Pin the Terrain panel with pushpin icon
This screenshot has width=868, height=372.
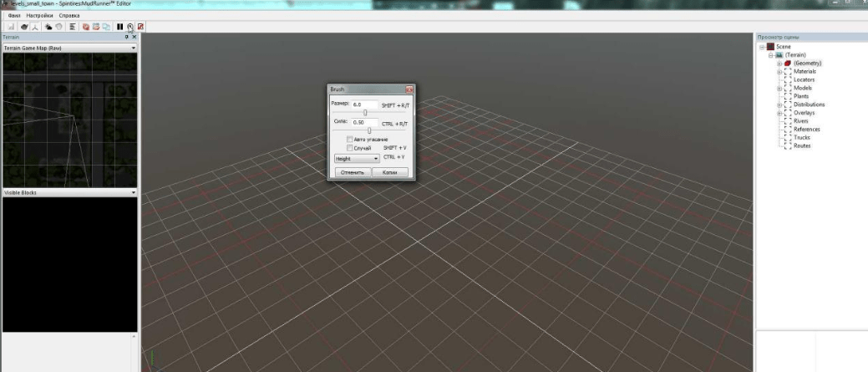[x=126, y=38]
